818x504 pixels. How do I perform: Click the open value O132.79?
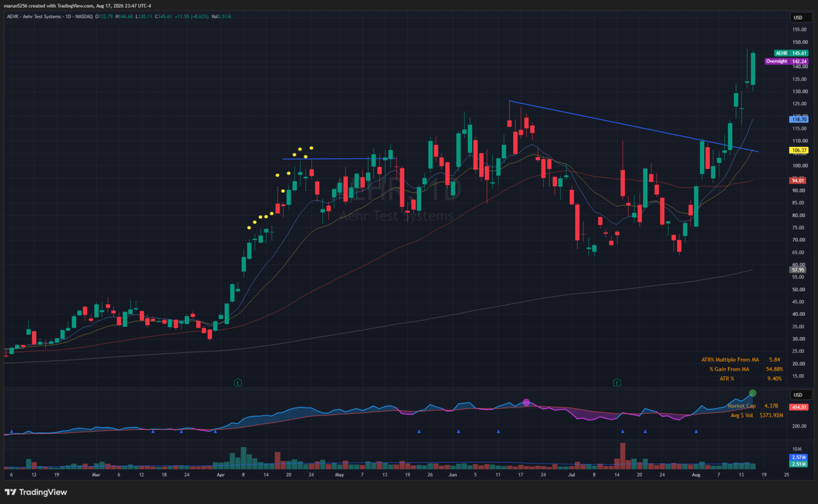click(104, 16)
